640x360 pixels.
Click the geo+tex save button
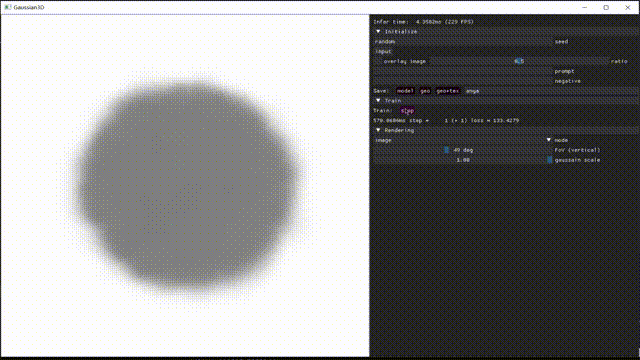pos(448,91)
